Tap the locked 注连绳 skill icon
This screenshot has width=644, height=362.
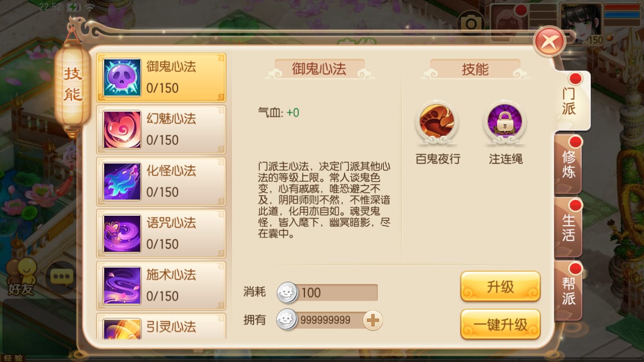tap(505, 121)
